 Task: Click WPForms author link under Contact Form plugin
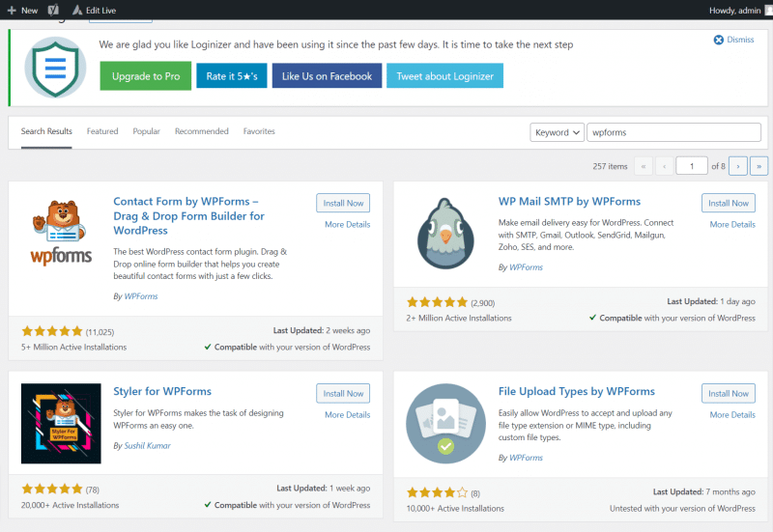(141, 296)
